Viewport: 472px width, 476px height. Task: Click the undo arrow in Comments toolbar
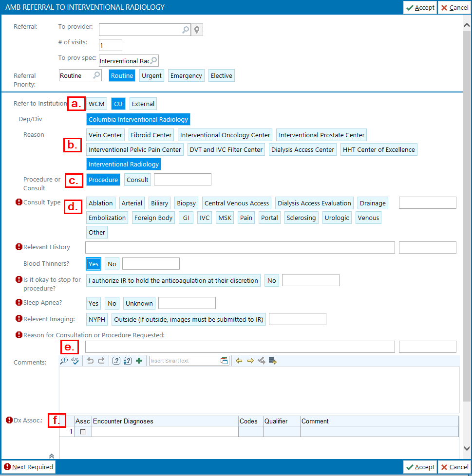tap(90, 361)
